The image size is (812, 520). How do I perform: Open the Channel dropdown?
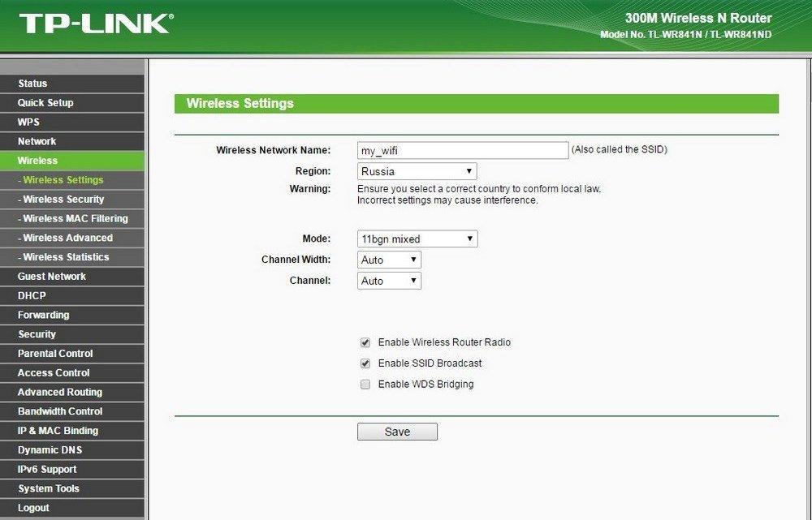coord(390,281)
